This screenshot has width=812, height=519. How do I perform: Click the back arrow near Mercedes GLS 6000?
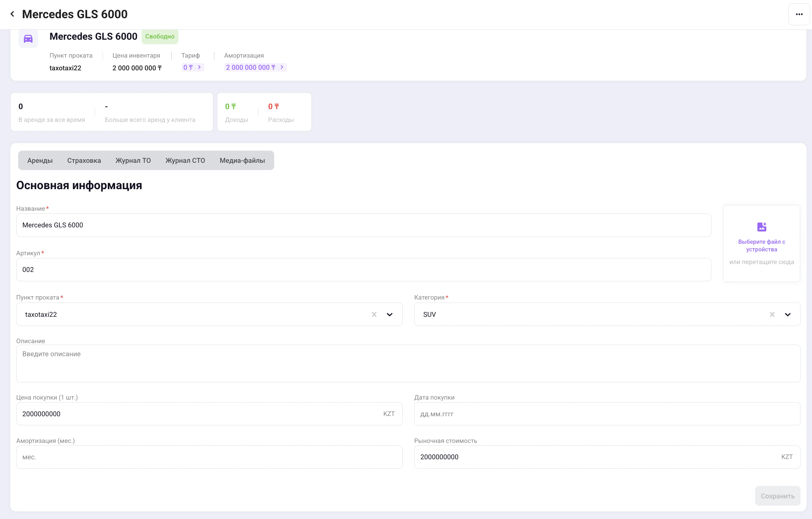(12, 14)
